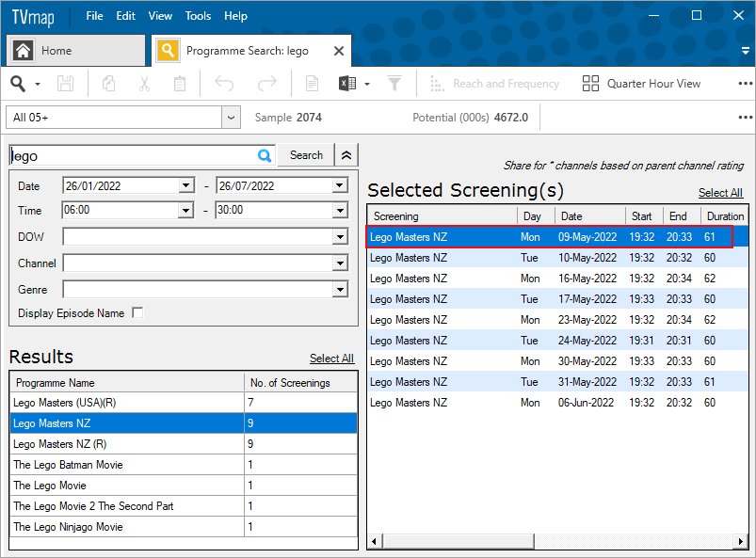Image resolution: width=756 pixels, height=558 pixels.
Task: Click the document report toolbar icon
Action: [312, 84]
